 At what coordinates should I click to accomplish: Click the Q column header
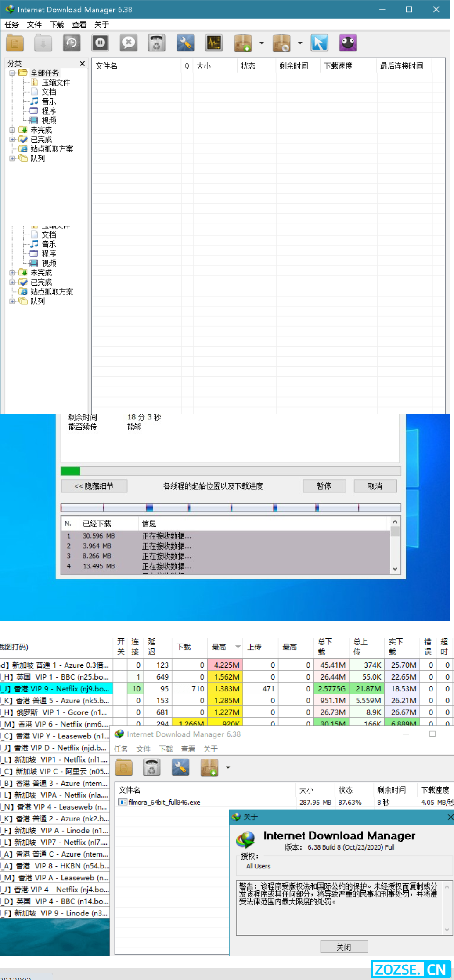[187, 66]
